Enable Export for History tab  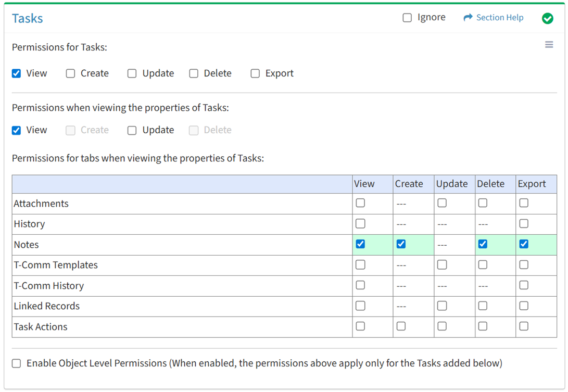[524, 224]
